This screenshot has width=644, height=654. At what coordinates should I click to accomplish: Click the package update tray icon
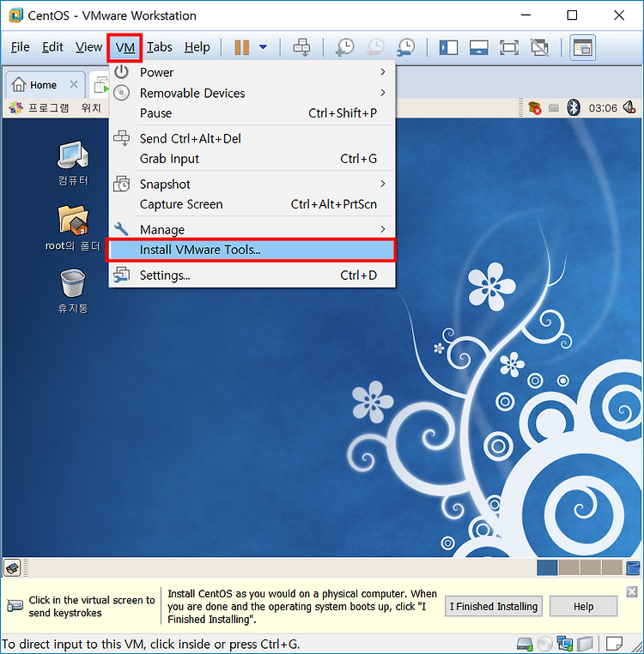(535, 108)
